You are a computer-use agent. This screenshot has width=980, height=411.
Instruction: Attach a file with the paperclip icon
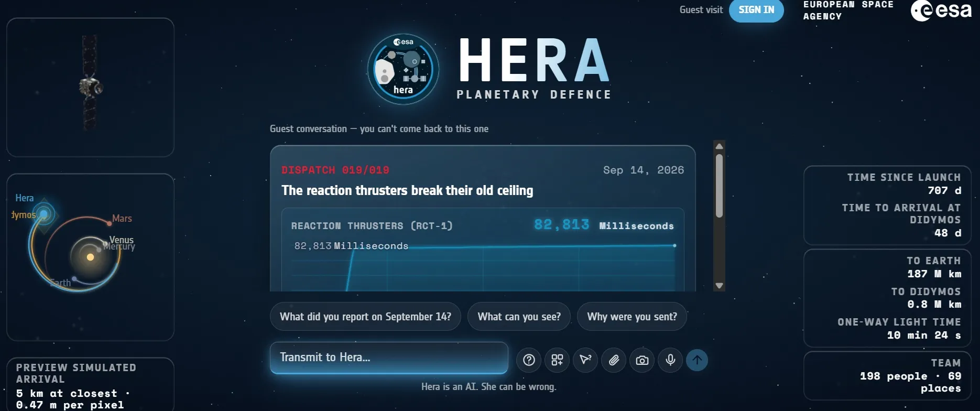614,360
